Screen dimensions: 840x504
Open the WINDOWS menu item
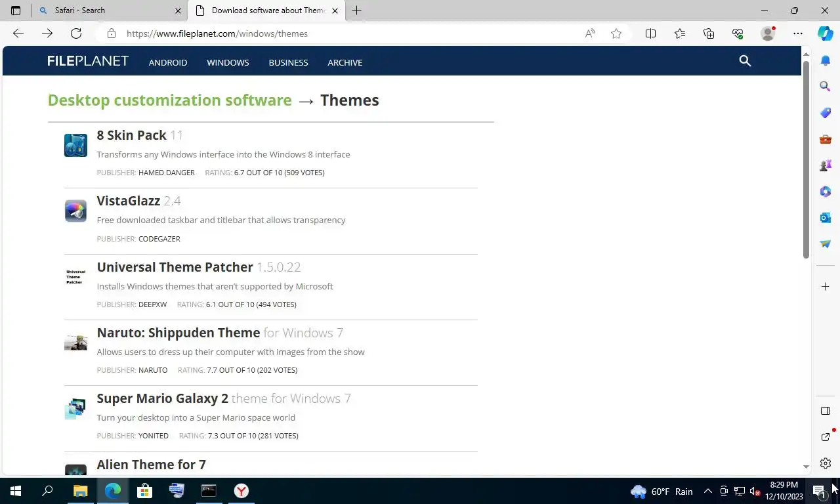pyautogui.click(x=228, y=62)
